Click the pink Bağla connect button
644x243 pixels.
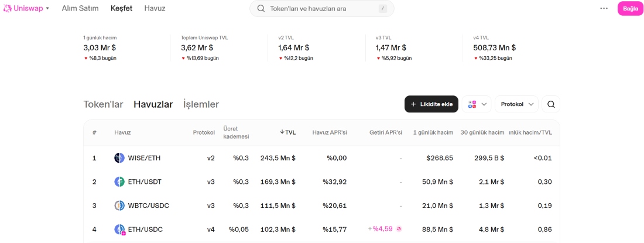tap(631, 8)
